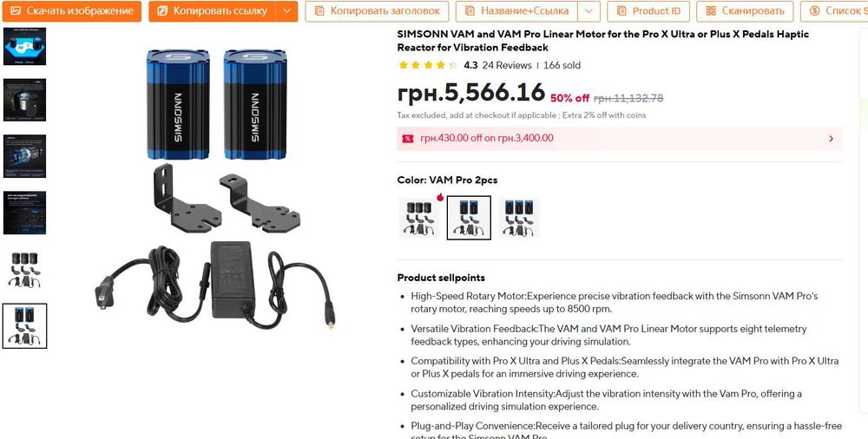868x439 pixels.
Task: Pick the black three motors hot variant
Action: point(419,218)
